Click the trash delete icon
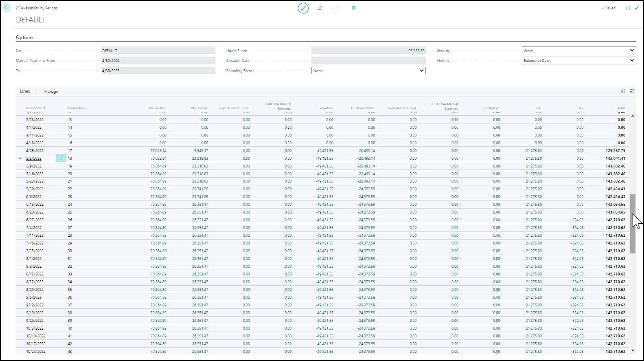 [354, 8]
